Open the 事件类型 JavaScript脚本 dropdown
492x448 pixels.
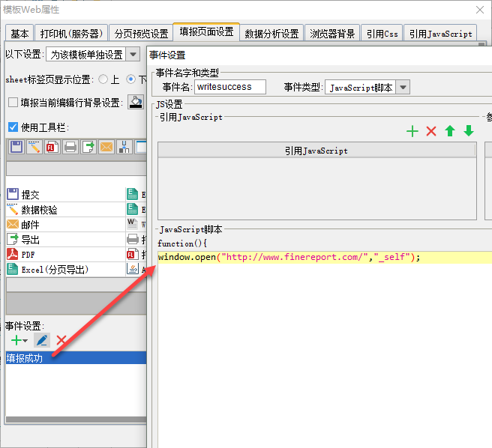(x=403, y=87)
